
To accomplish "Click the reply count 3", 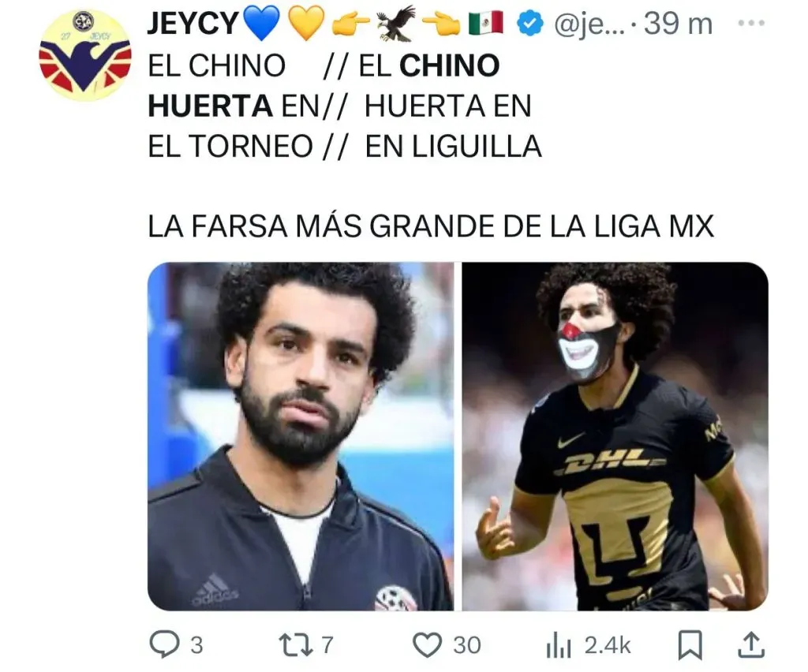I will [196, 645].
